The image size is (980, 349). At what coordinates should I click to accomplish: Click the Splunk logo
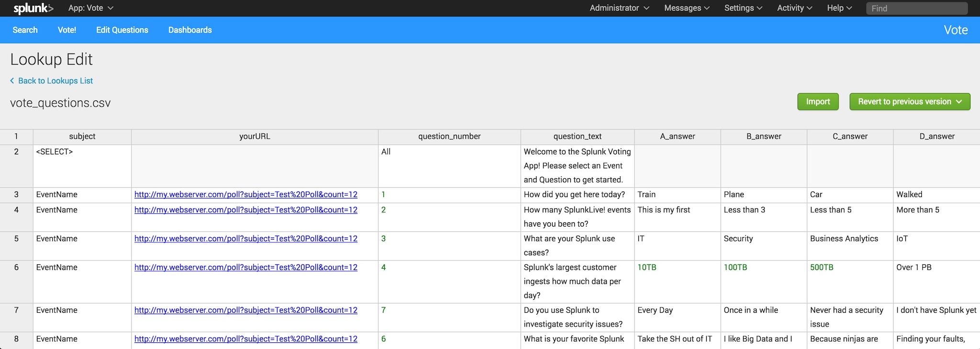tap(33, 8)
